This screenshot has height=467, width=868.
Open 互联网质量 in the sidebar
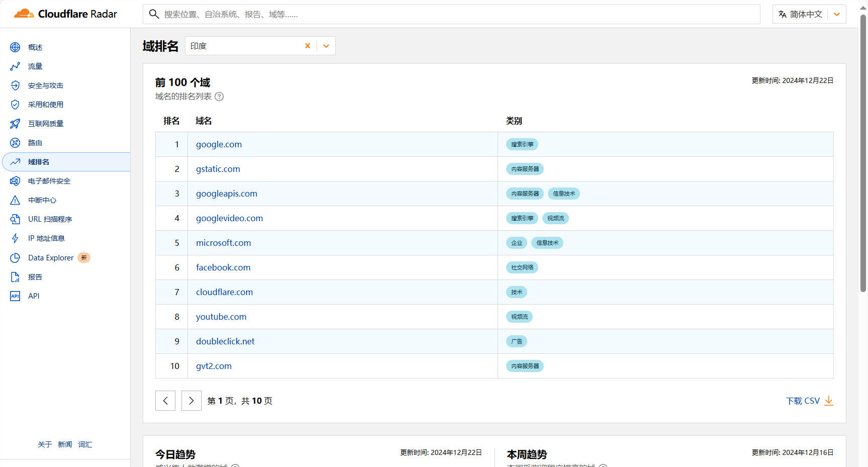click(x=46, y=124)
